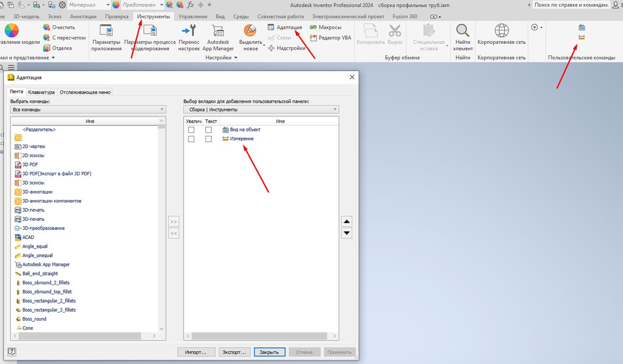Open Сборка | Инструменты tab dropdown

click(261, 109)
